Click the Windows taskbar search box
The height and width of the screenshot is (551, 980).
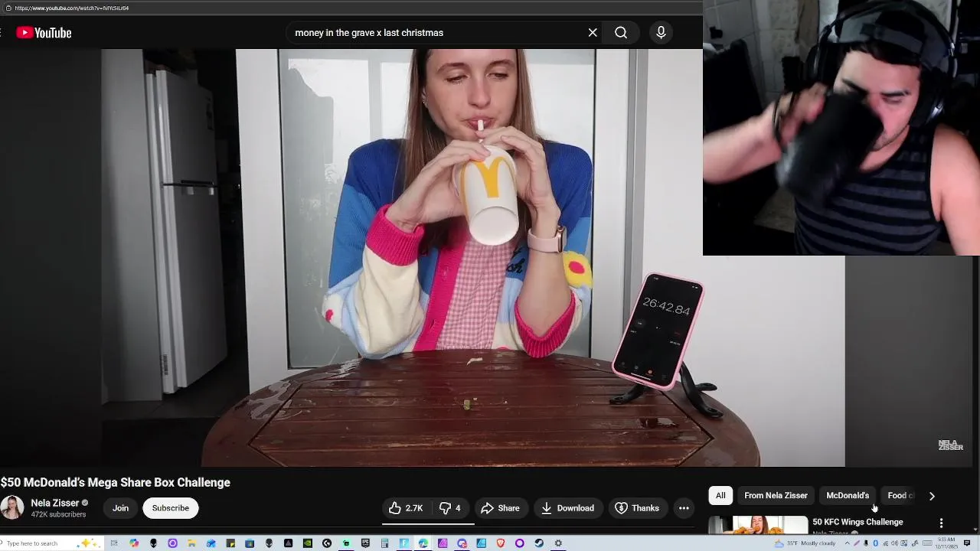point(51,543)
